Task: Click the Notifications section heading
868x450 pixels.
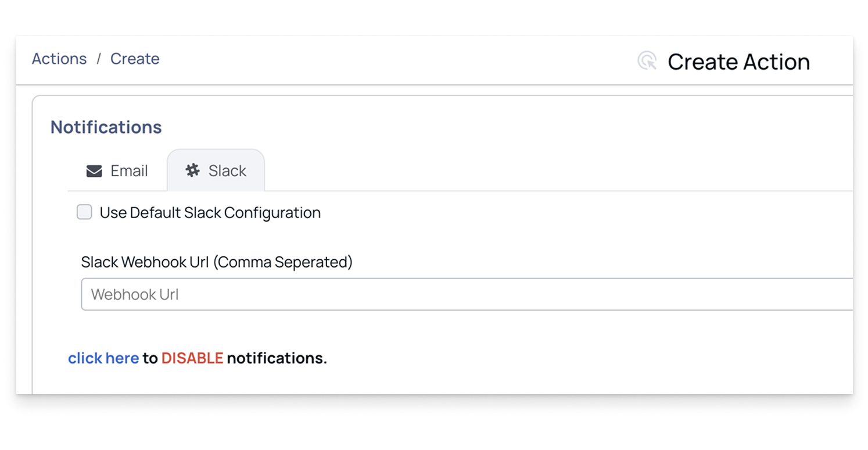Action: click(x=106, y=127)
